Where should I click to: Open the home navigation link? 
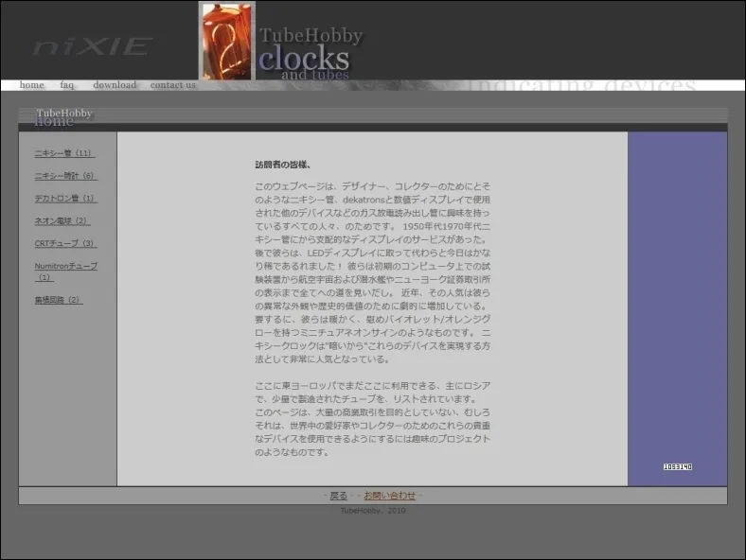point(32,85)
